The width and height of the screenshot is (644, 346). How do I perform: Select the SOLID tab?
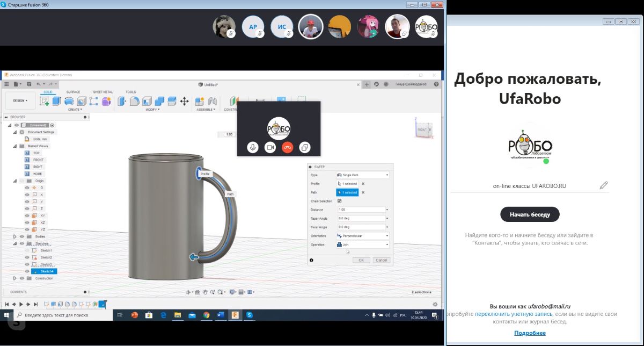48,92
